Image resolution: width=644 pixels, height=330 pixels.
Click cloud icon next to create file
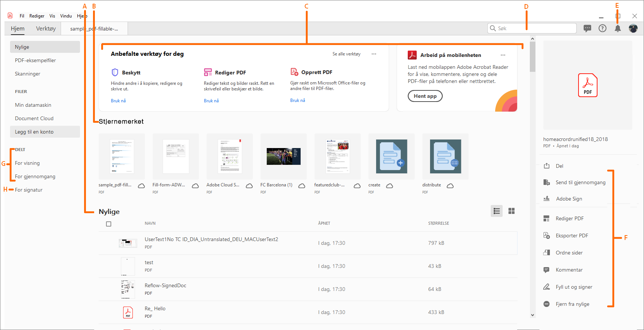point(390,186)
